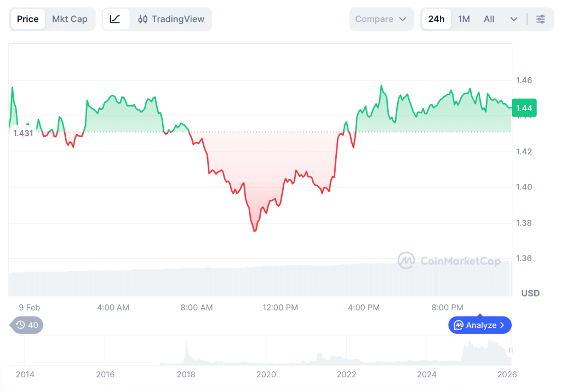The width and height of the screenshot is (561, 392).
Task: Click the CoinMarketCap logo inside the Analyze button
Action: click(458, 325)
